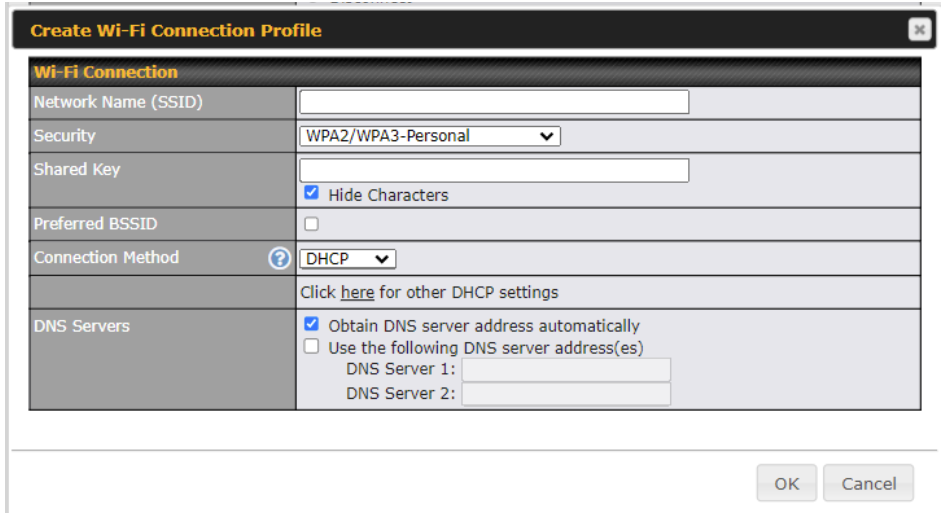Follow the "here" link for DHCP settings
The height and width of the screenshot is (518, 946).
[x=357, y=293]
